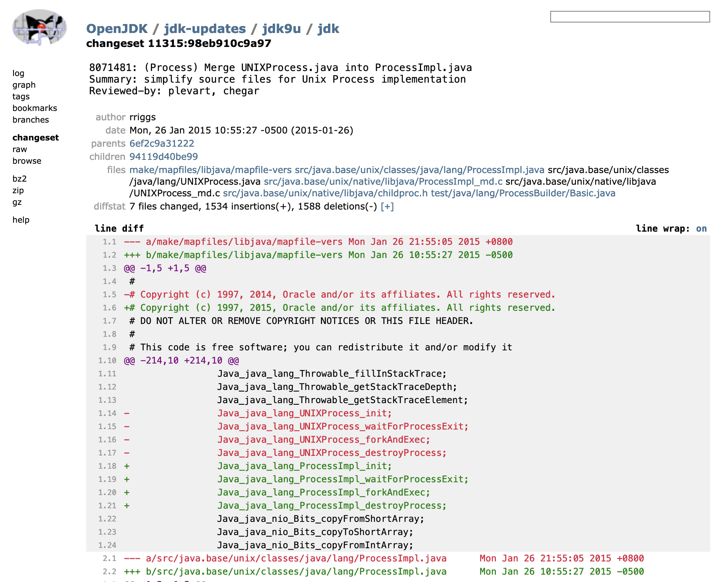Click the commit date Mon, 26 Jan 2015
Screen dimensions: 728x582
pyautogui.click(x=241, y=130)
